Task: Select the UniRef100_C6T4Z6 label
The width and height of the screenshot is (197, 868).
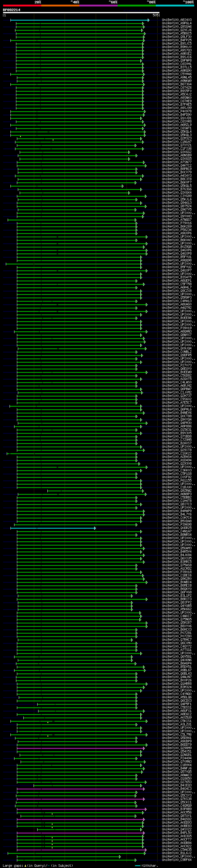Action: click(x=177, y=88)
